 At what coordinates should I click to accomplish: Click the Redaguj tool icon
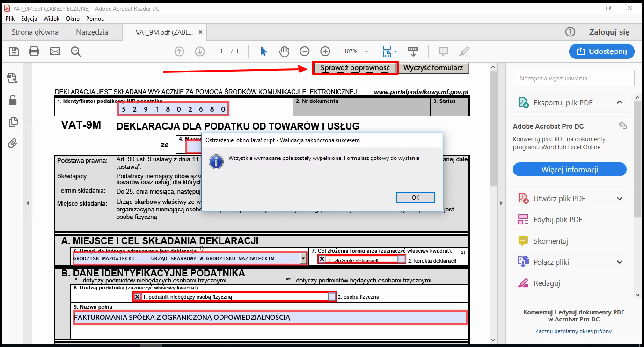(523, 283)
